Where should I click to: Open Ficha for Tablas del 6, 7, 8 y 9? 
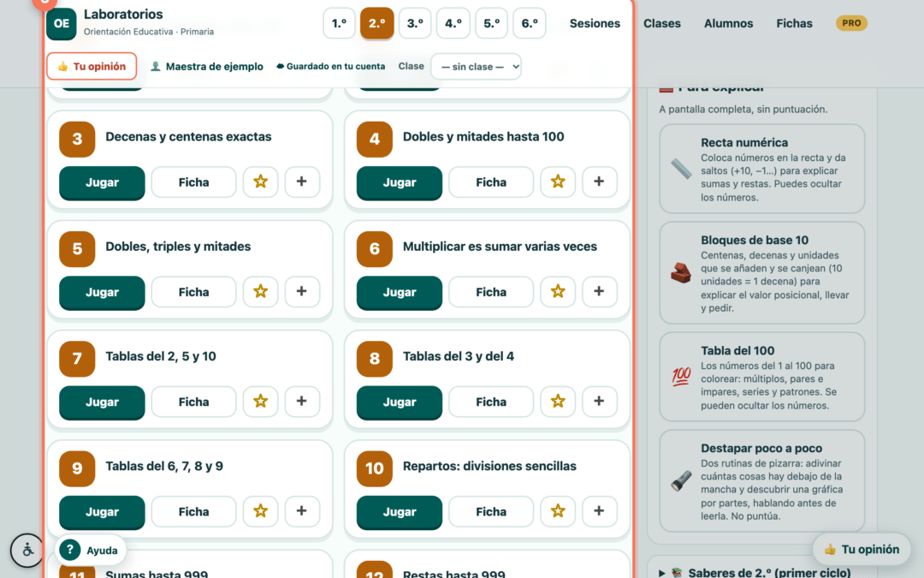194,511
